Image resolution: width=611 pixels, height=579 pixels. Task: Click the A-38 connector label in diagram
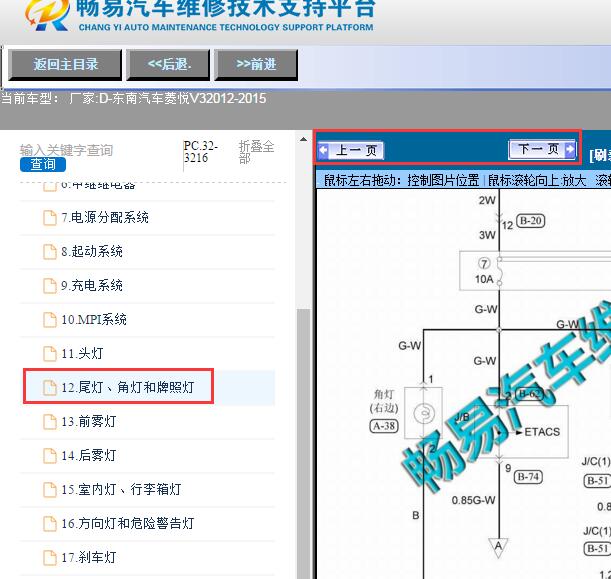[x=384, y=426]
